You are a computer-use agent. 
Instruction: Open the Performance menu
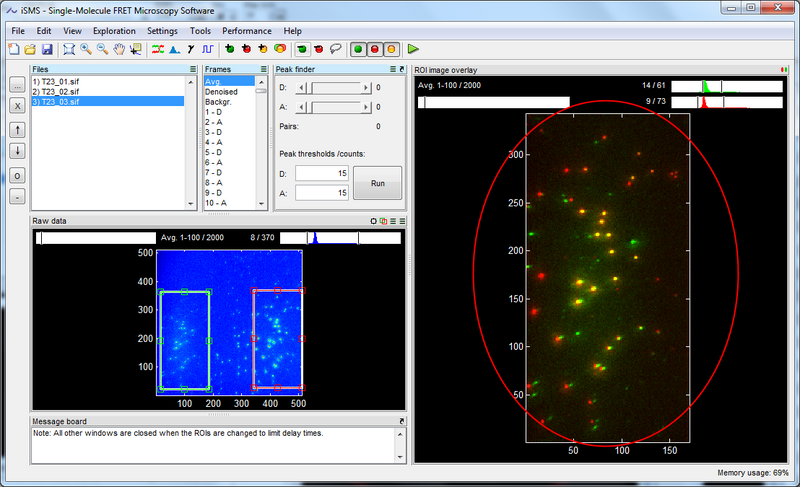point(246,31)
